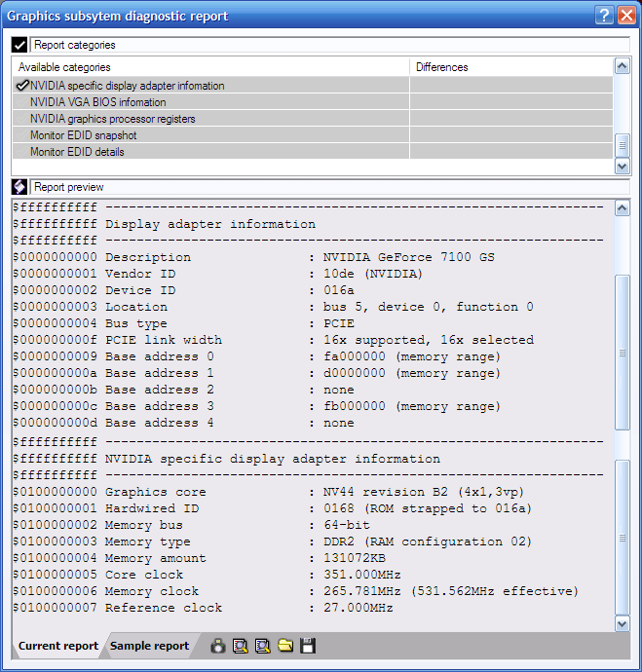Close the diagnostic report window
The height and width of the screenshot is (672, 642).
(x=626, y=16)
